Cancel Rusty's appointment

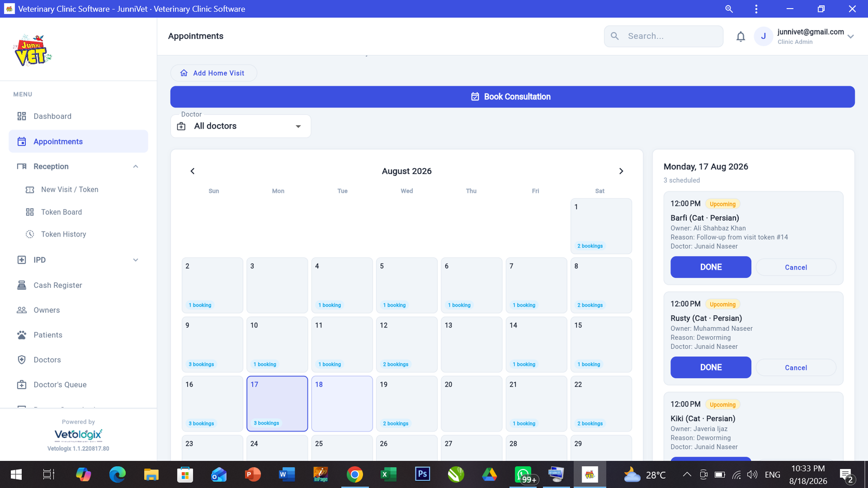pos(796,368)
